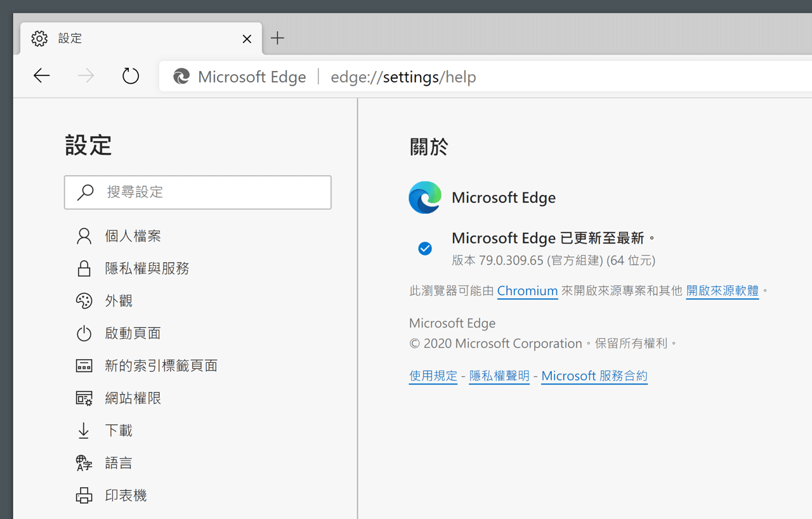The width and height of the screenshot is (812, 519).
Task: Open the Chromium link
Action: pyautogui.click(x=527, y=291)
